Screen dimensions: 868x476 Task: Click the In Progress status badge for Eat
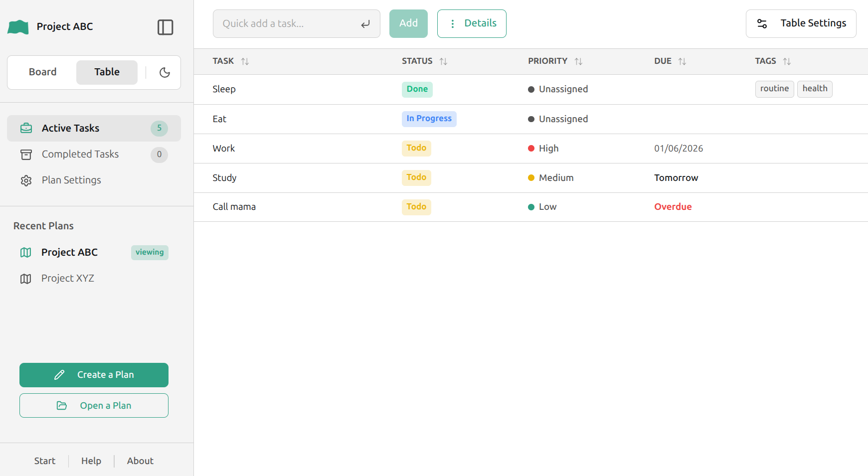[429, 119]
